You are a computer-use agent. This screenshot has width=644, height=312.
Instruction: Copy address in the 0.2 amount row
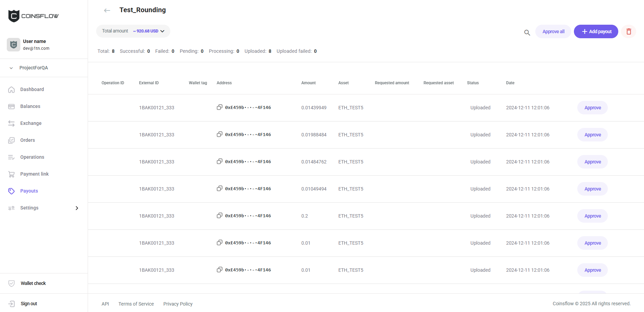pyautogui.click(x=219, y=216)
